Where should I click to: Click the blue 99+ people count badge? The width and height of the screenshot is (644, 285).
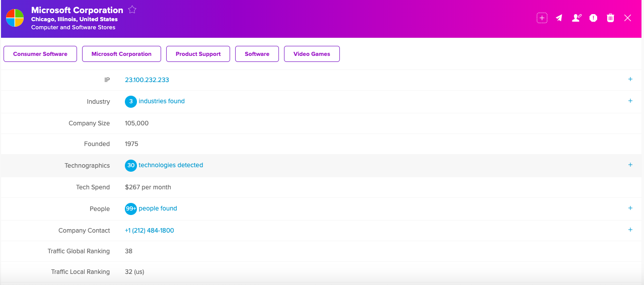click(131, 208)
